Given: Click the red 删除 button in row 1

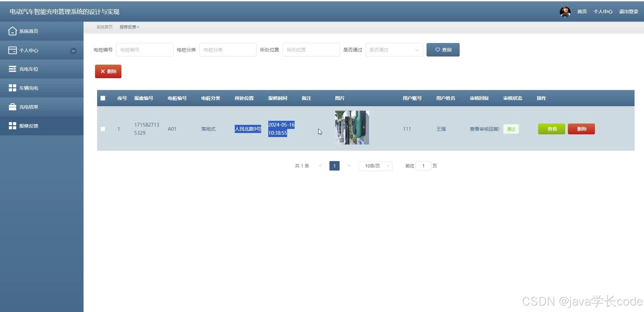Looking at the screenshot, I should (581, 129).
